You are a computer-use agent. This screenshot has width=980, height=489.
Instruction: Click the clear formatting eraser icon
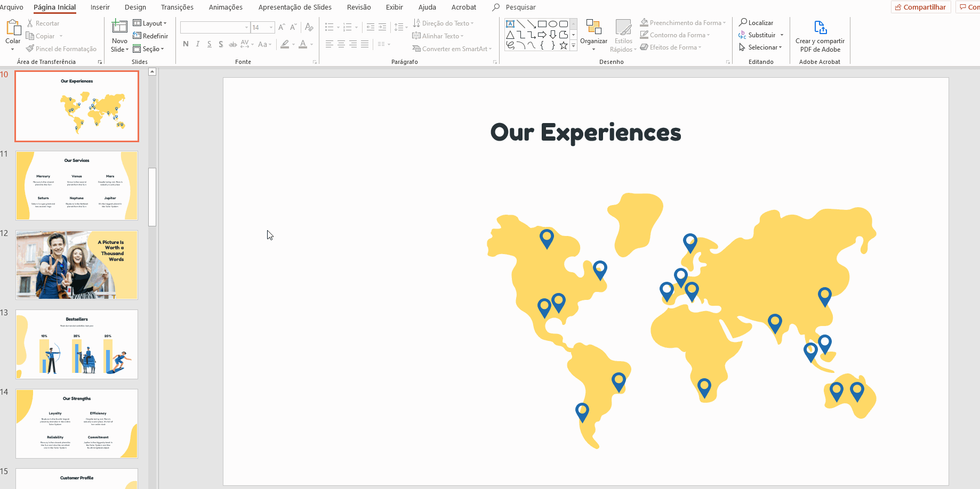click(x=309, y=27)
